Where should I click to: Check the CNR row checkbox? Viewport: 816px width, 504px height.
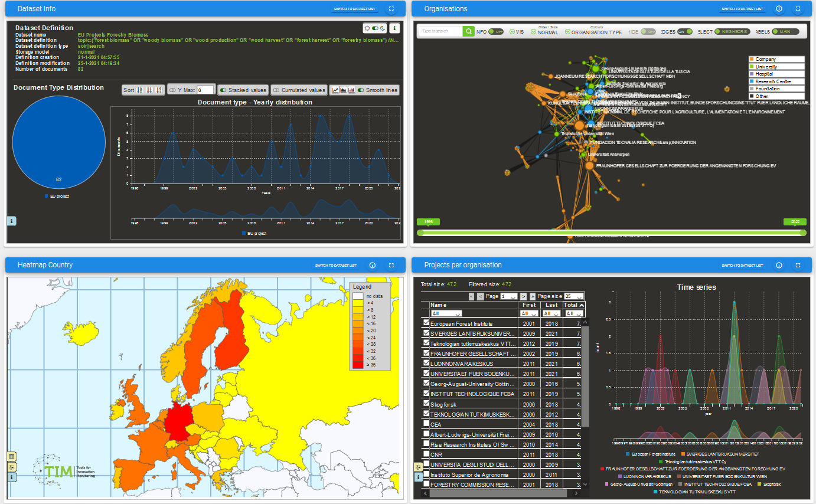point(426,454)
